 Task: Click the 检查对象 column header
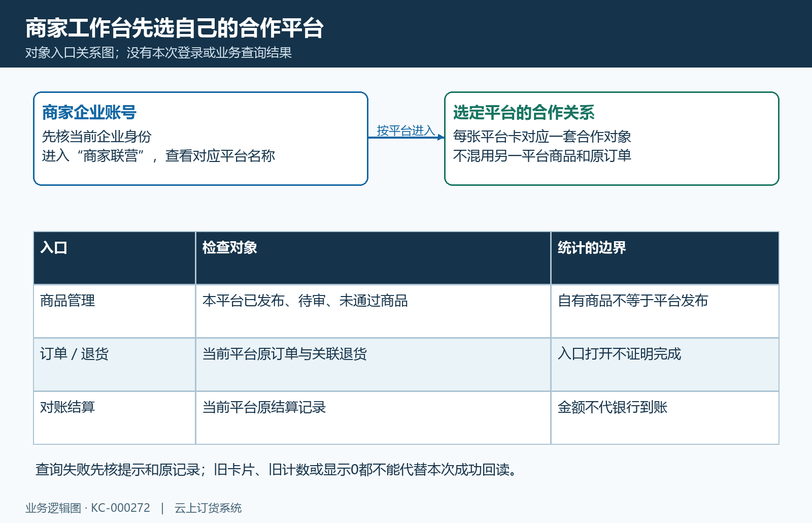374,258
